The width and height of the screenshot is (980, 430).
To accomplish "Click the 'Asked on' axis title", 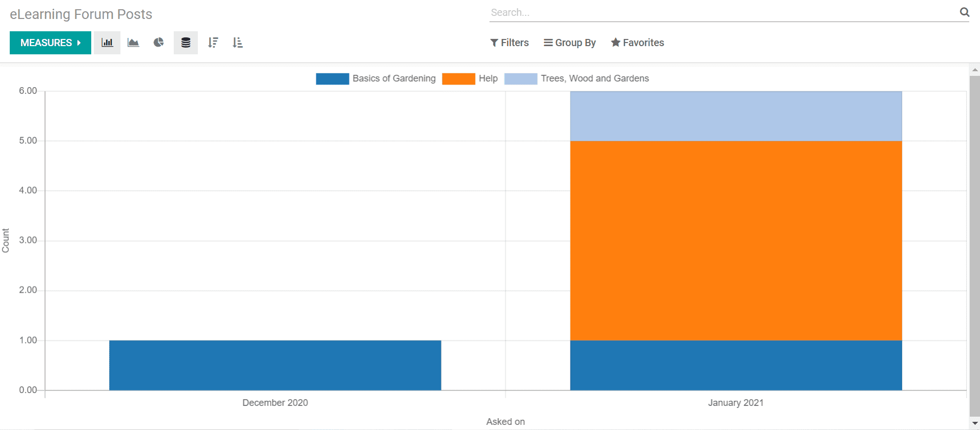I will point(505,422).
